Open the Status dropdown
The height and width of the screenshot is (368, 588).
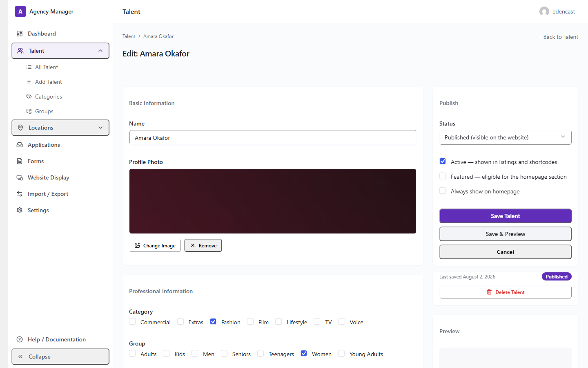pyautogui.click(x=506, y=137)
